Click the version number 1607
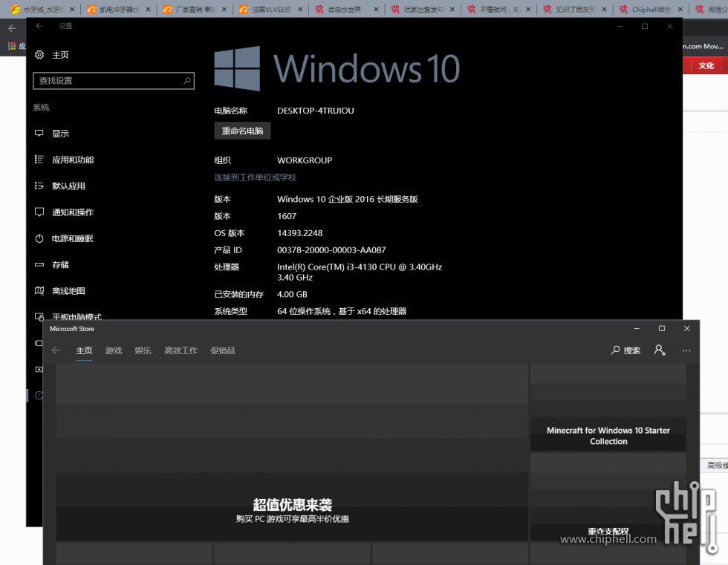The width and height of the screenshot is (728, 565). [287, 216]
